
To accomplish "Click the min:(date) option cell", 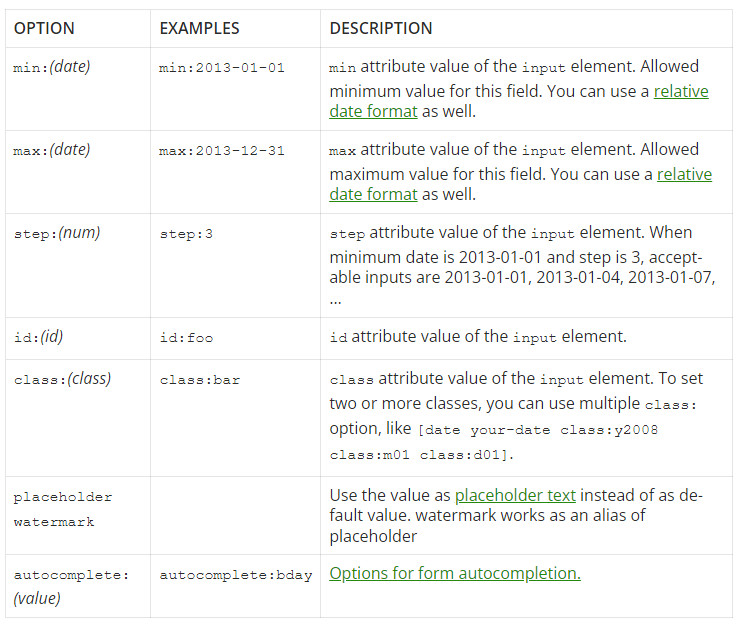I will click(52, 67).
